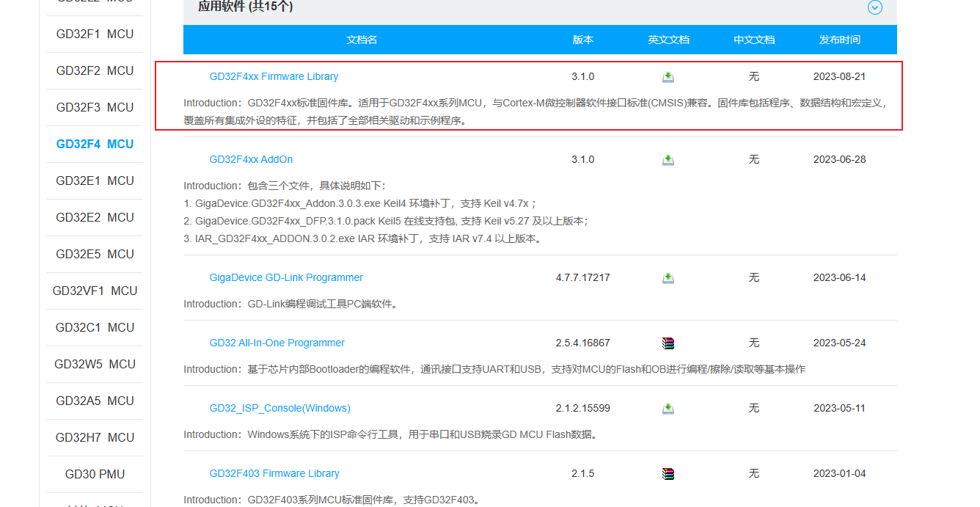
Task: Click release date 2023-06-28
Action: coord(840,159)
